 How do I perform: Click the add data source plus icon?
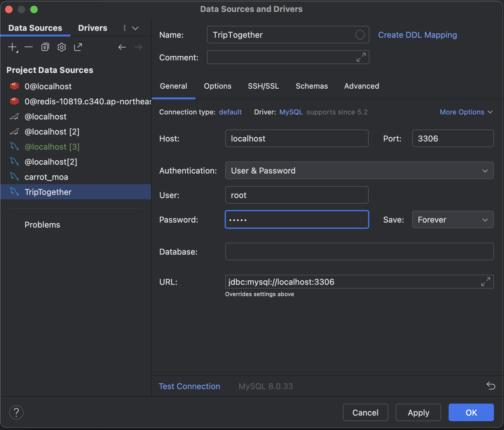coord(12,47)
